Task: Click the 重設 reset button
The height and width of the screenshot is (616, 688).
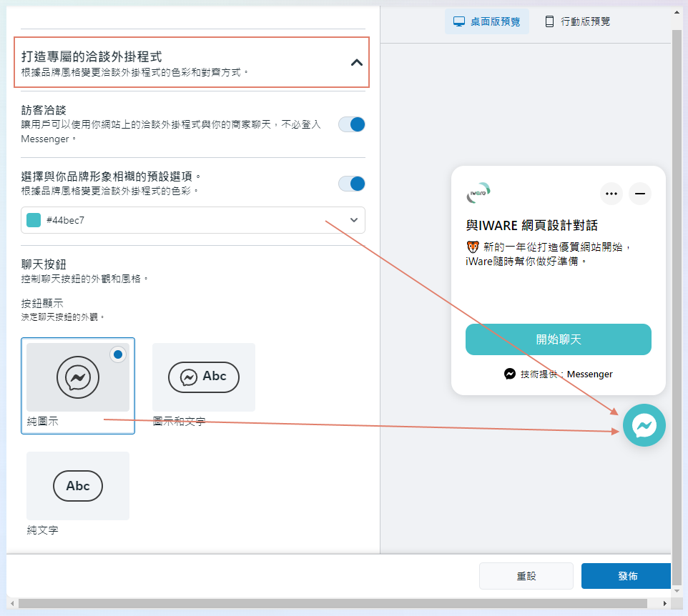Action: point(526,576)
